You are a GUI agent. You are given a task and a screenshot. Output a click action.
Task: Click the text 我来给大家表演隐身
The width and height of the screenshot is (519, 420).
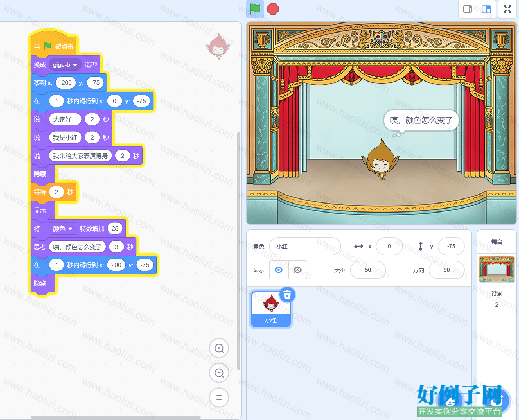pos(80,156)
